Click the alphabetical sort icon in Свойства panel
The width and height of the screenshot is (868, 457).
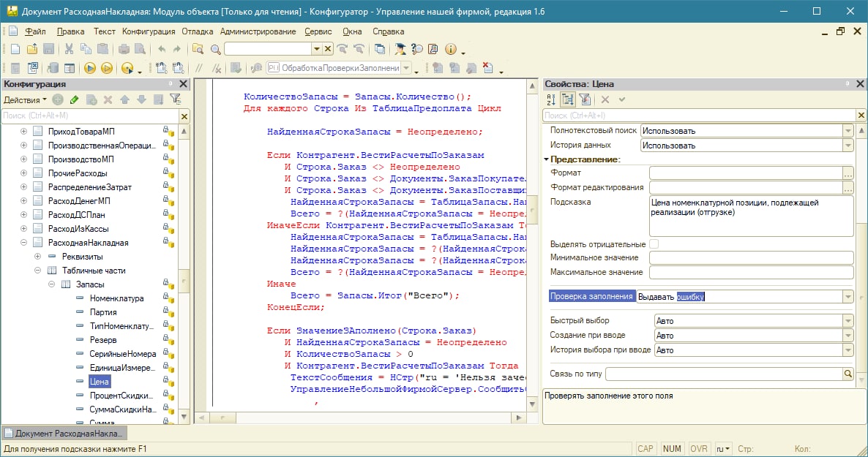pos(551,99)
